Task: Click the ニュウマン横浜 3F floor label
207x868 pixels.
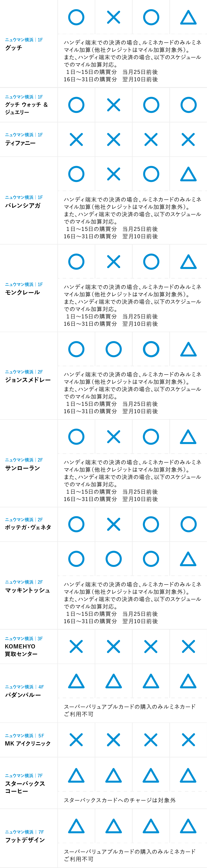Action: [24, 639]
